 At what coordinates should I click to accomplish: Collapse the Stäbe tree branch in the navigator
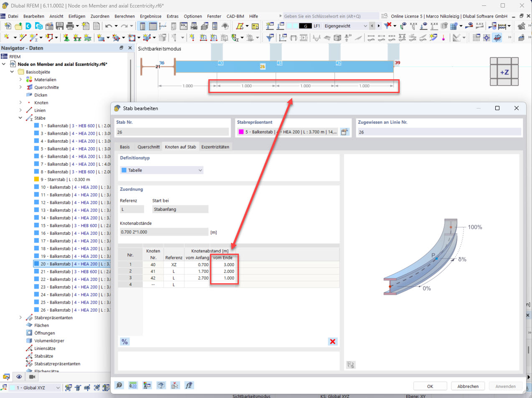tap(20, 118)
